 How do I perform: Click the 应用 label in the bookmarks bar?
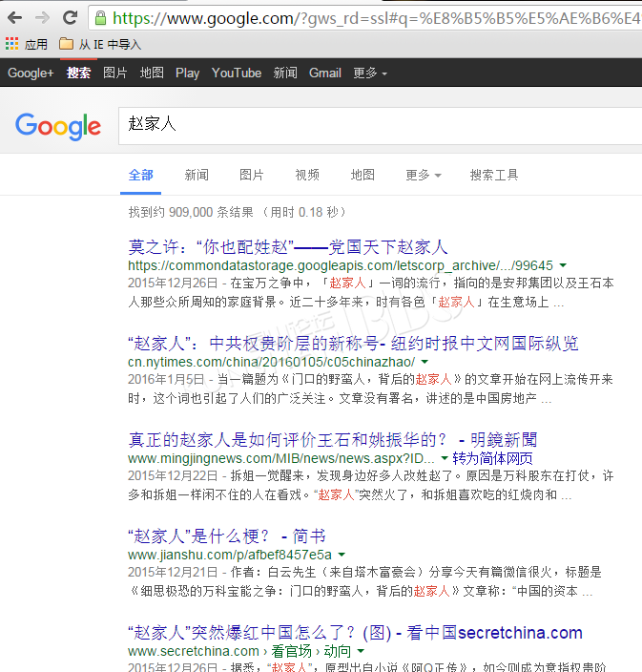[x=36, y=44]
